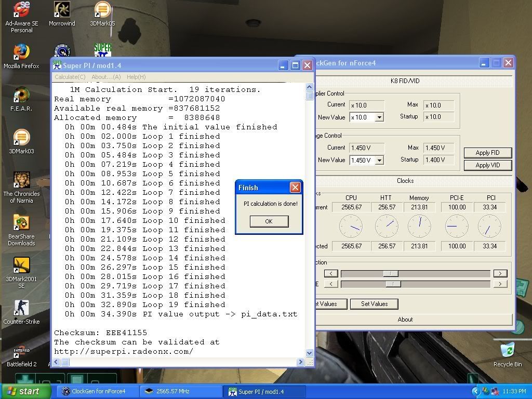This screenshot has width=532, height=399.
Task: Launch The Chronicles of Narnia shortcut
Action: click(x=21, y=180)
